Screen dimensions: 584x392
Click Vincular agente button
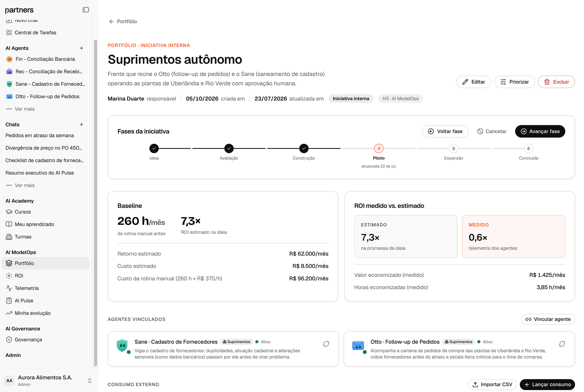548,319
